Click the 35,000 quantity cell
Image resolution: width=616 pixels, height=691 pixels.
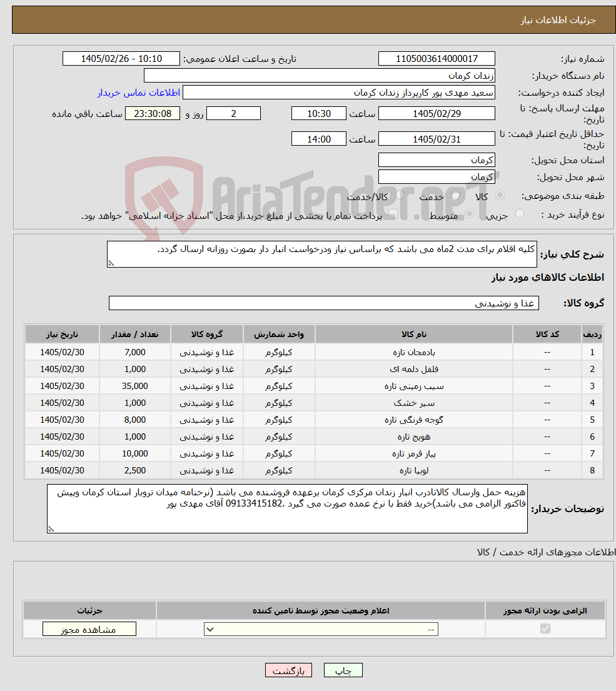(135, 386)
